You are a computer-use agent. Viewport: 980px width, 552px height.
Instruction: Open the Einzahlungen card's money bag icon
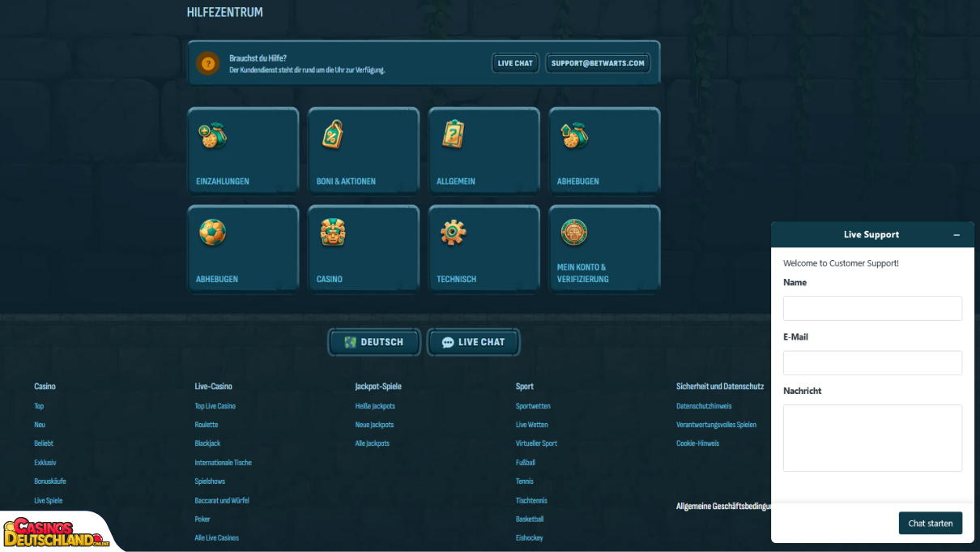click(212, 135)
